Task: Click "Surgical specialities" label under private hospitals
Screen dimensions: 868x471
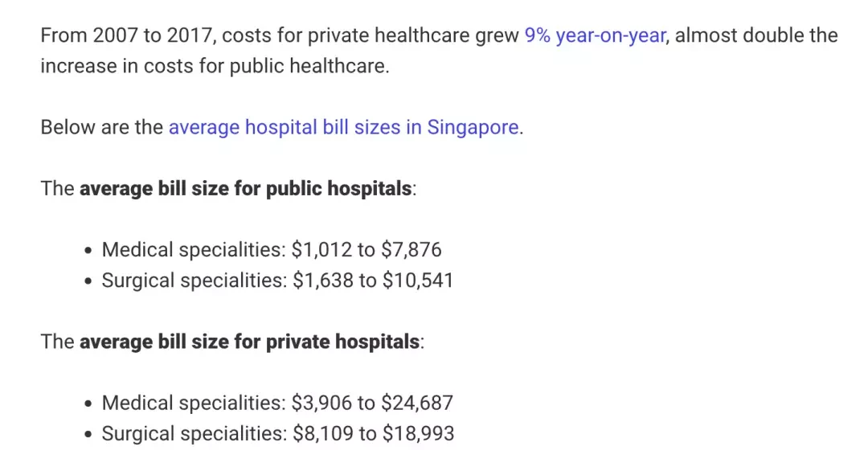Action: 194,433
